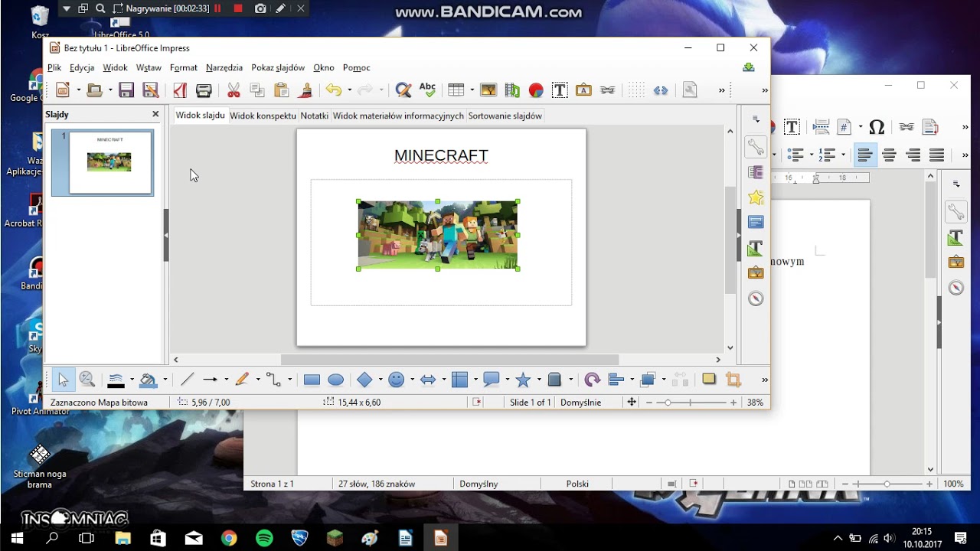Expand the Open file dropdown arrow
Viewport: 980px width, 551px height.
110,90
